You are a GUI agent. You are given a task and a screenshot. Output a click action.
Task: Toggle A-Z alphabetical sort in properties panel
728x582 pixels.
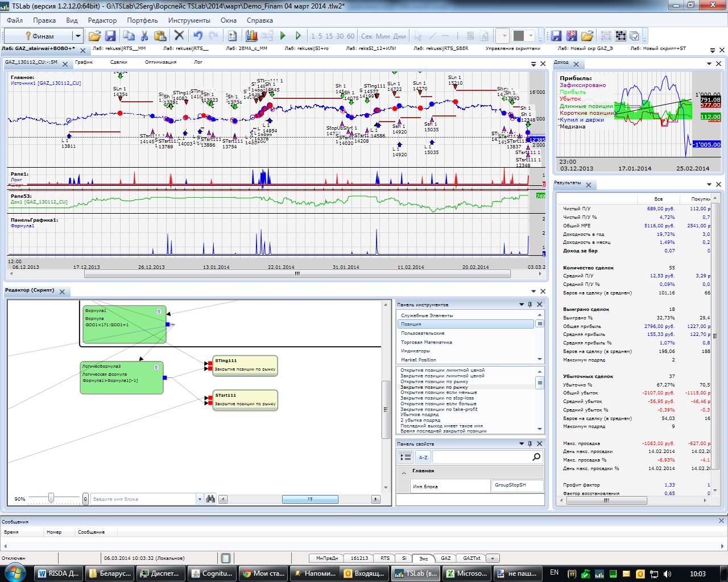tap(423, 457)
